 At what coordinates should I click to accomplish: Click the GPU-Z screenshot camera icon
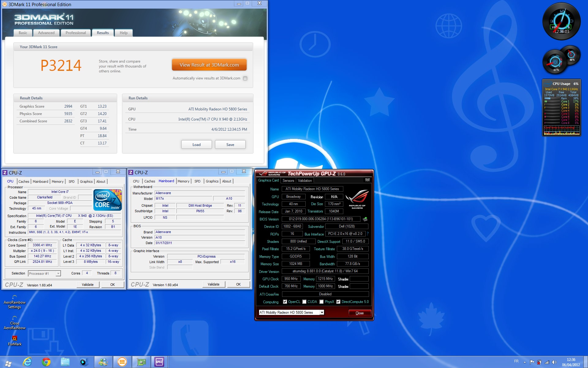click(367, 180)
